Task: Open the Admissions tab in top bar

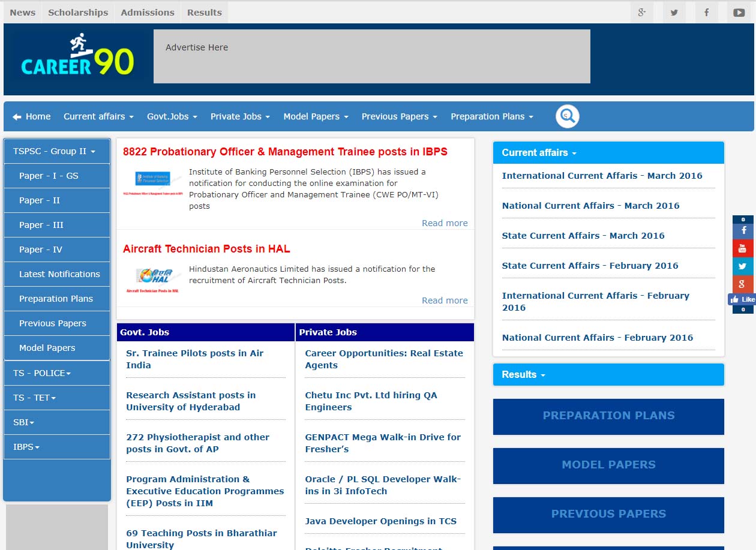Action: tap(148, 13)
